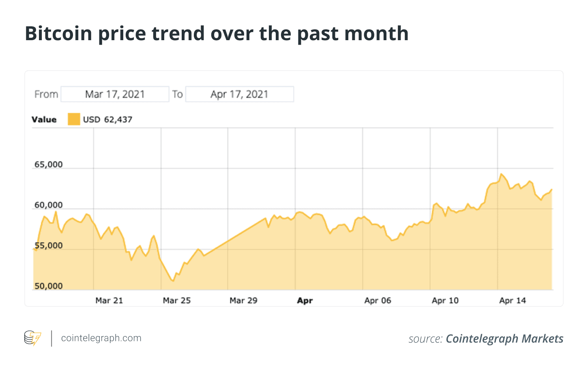Viewport: 588px width, 371px height.
Task: Click the 60,000 y-axis label
Action: (x=49, y=205)
